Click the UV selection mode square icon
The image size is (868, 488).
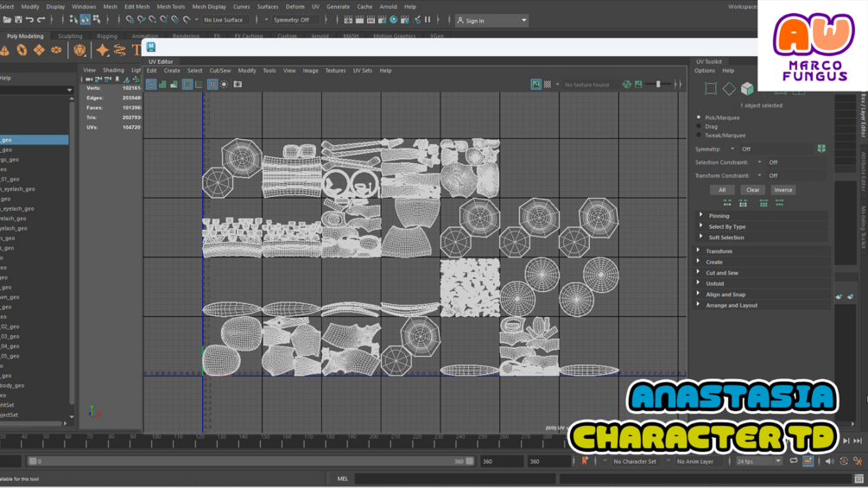(711, 88)
